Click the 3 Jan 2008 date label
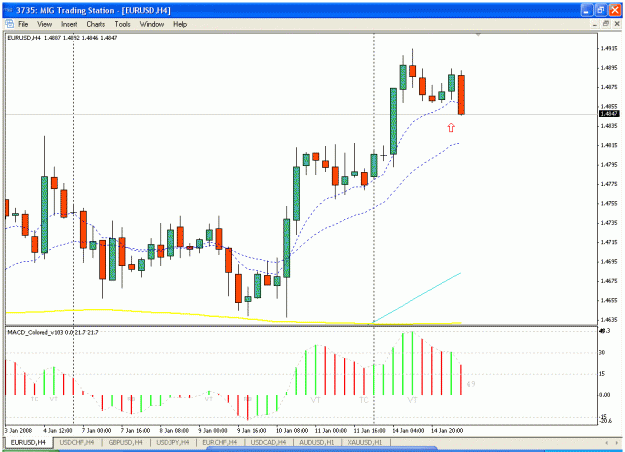625x452 pixels. (18, 431)
